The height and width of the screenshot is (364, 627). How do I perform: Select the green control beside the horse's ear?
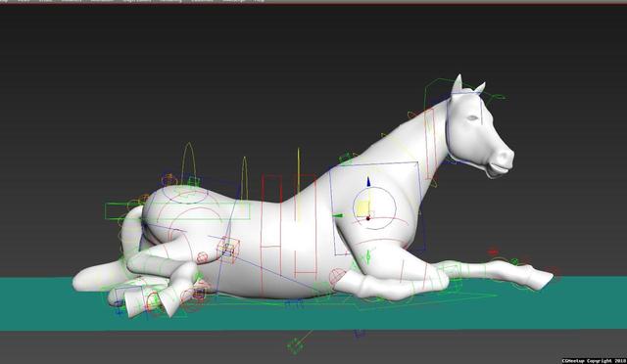497,96
